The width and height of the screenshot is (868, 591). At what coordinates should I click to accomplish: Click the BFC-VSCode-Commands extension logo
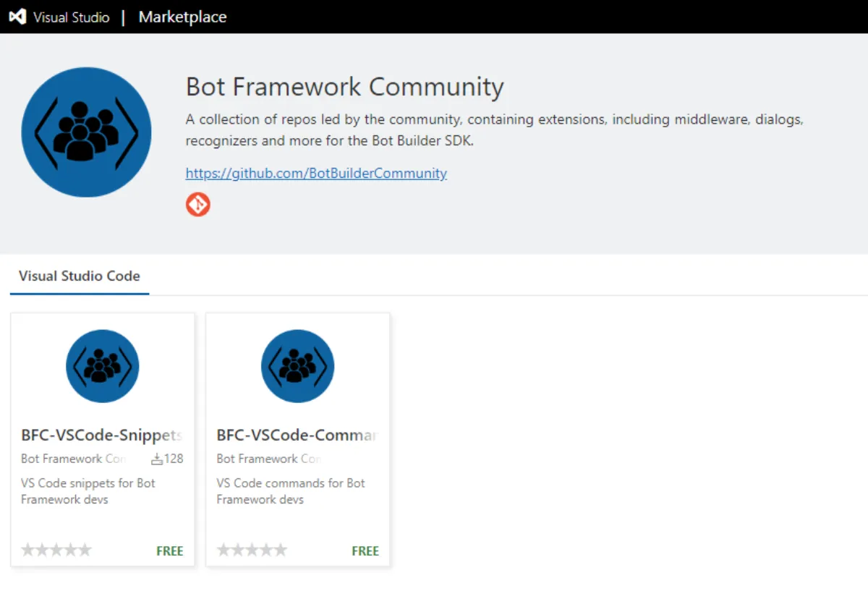[297, 366]
